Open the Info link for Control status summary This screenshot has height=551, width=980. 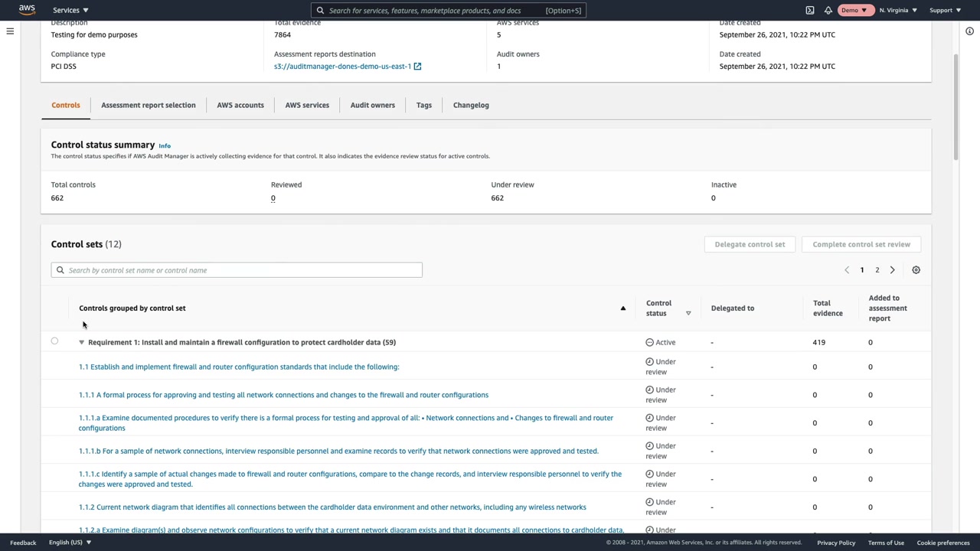[x=165, y=145]
